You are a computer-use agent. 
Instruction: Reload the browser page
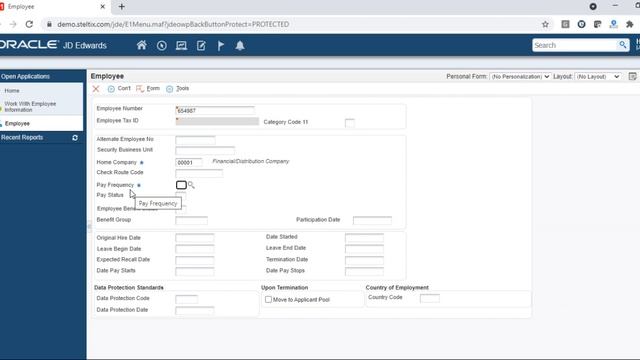click(29, 24)
